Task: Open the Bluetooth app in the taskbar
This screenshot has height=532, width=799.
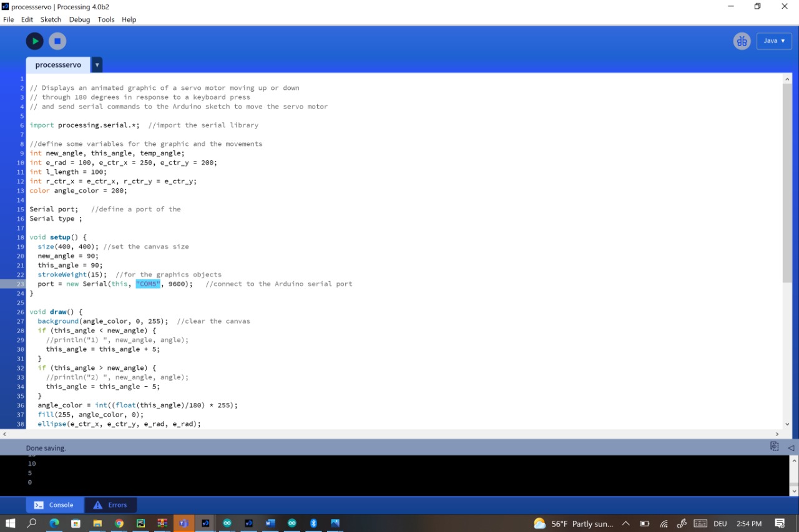Action: point(314,523)
